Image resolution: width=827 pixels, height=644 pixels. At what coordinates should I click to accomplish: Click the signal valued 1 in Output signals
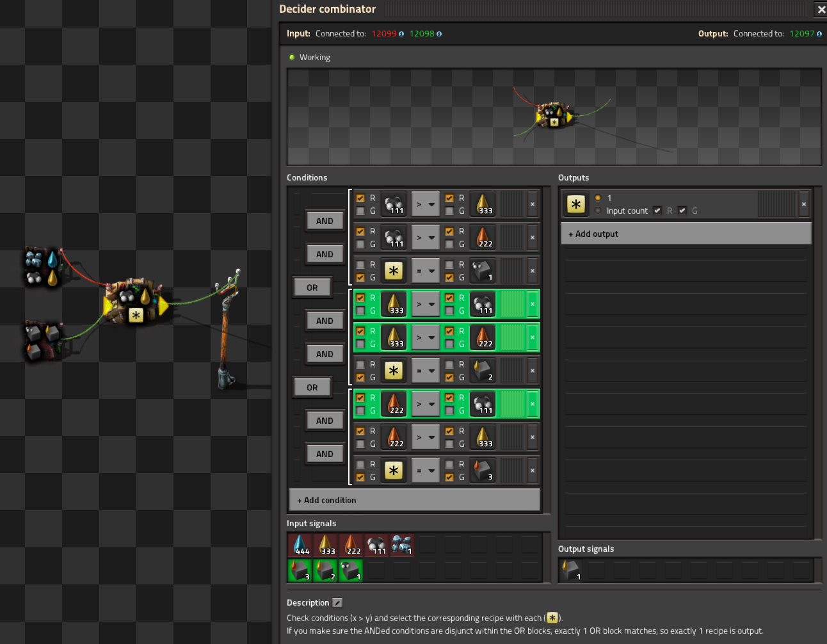point(570,570)
